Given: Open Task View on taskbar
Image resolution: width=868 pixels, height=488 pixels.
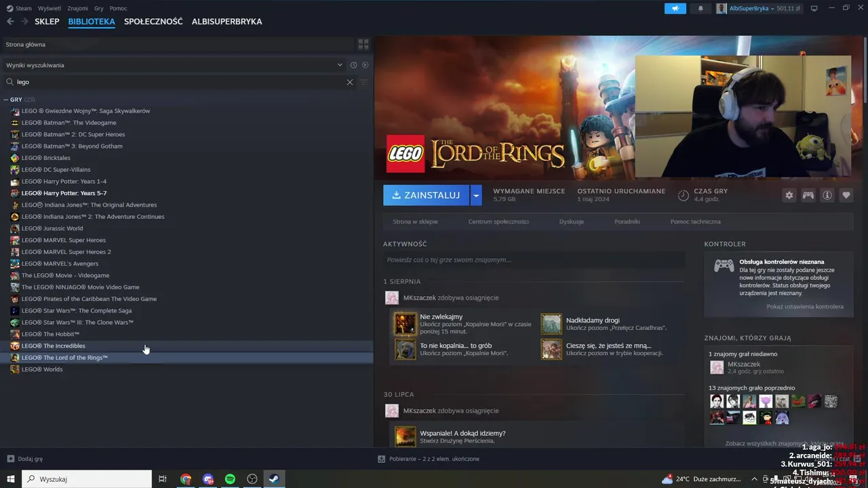Looking at the screenshot, I should click(163, 479).
